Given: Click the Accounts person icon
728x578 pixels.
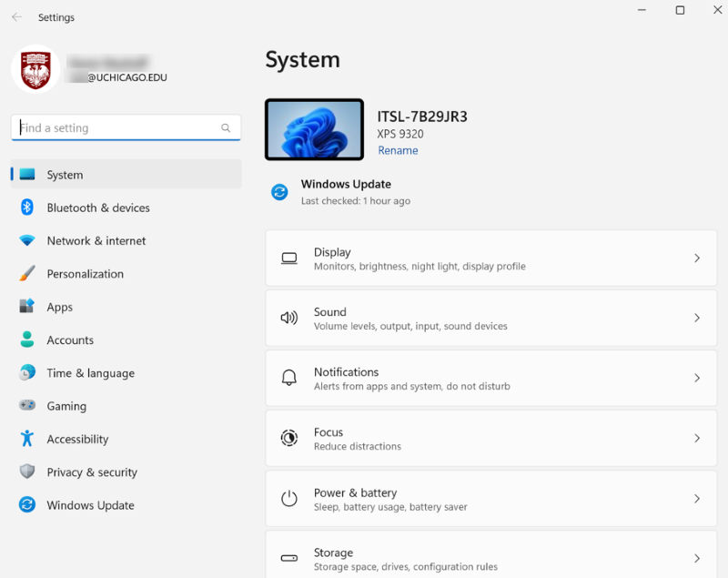Looking at the screenshot, I should click(x=28, y=340).
